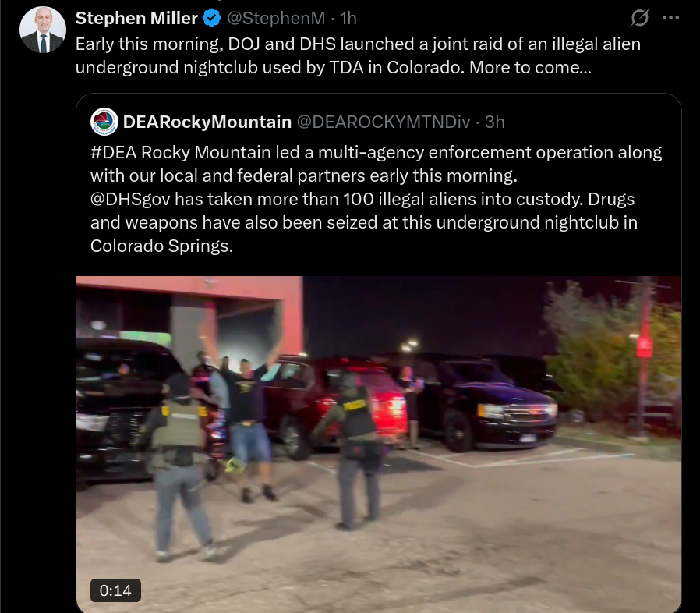Viewport: 700px width, 613px height.
Task: Open Stephen Miller's profile picture
Action: click(43, 30)
